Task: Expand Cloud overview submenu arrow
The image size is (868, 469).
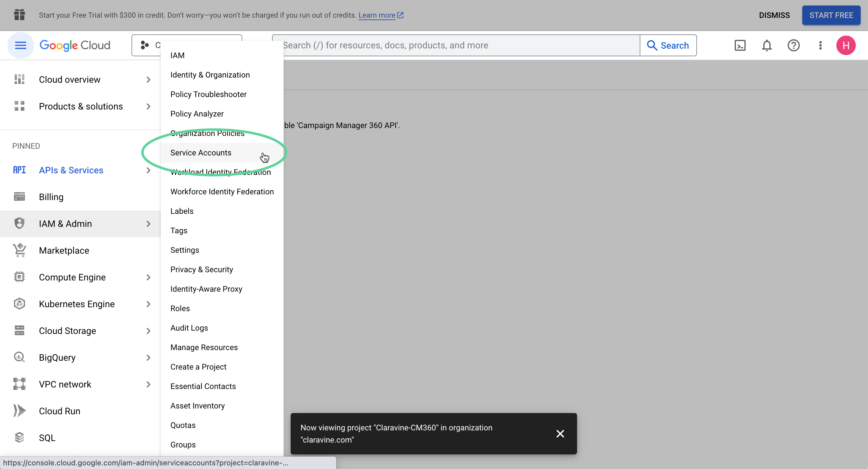Action: (x=148, y=79)
